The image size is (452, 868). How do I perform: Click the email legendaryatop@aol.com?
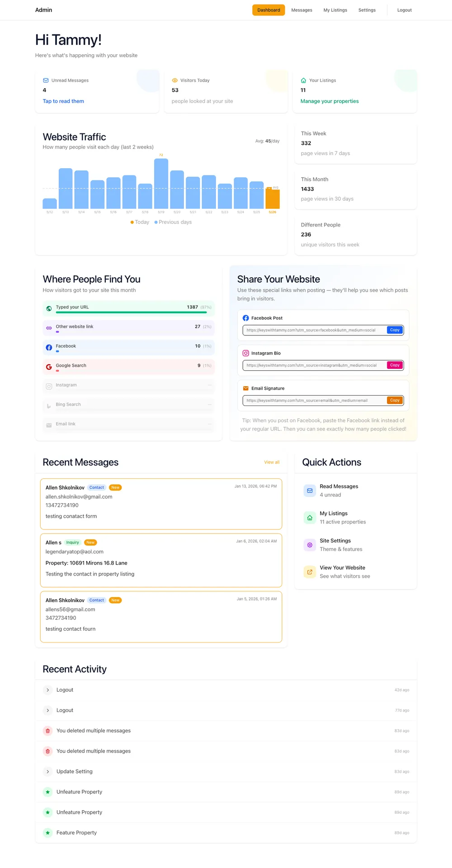click(75, 552)
